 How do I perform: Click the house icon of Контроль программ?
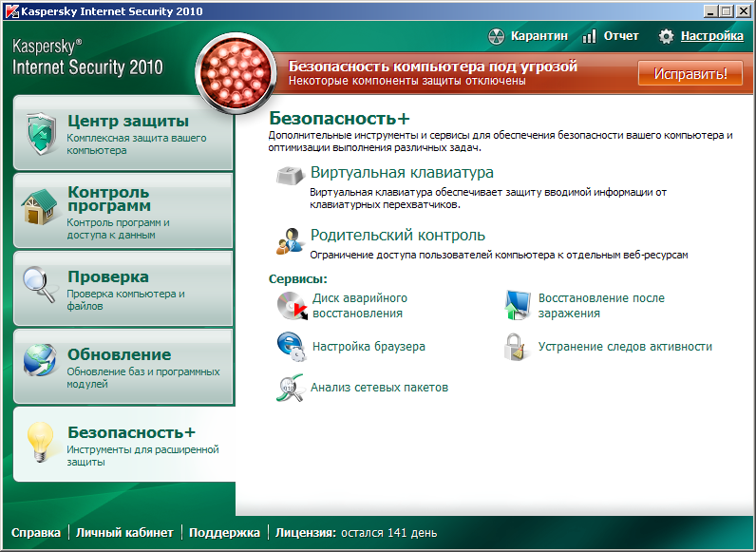(x=39, y=207)
